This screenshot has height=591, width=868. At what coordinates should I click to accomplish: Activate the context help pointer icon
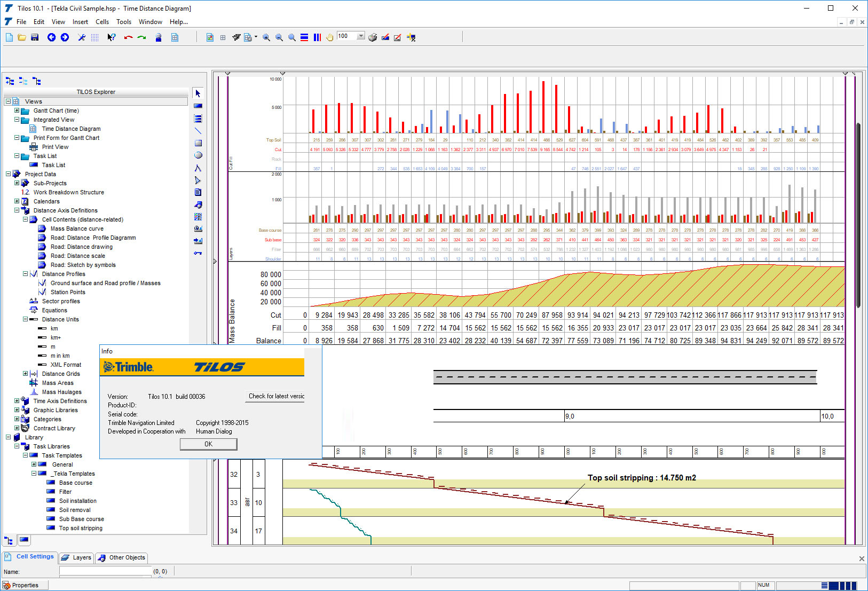111,37
